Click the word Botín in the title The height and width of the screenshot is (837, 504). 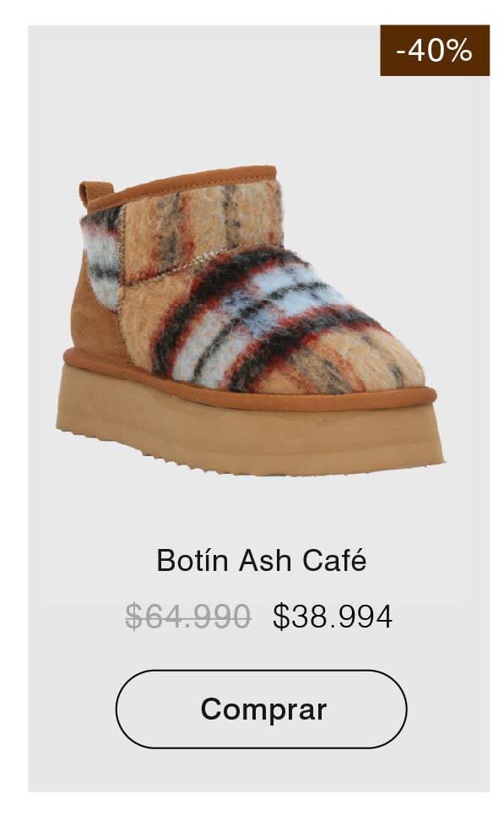coord(192,561)
